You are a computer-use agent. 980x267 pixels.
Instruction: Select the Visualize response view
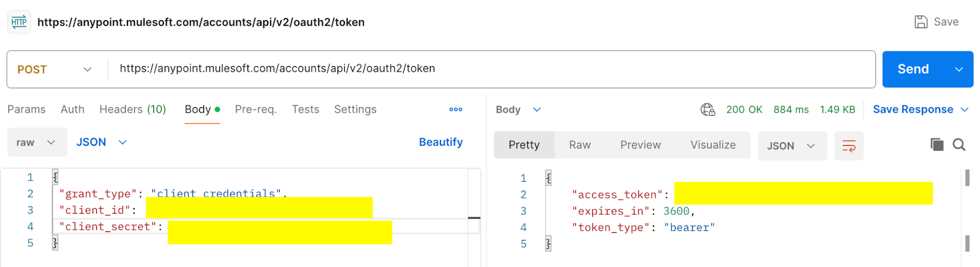(x=713, y=145)
